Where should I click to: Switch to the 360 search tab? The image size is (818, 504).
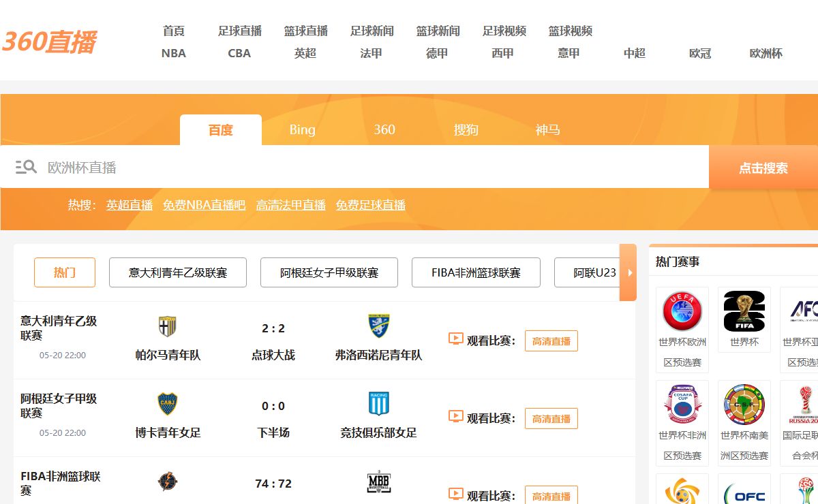tap(384, 129)
